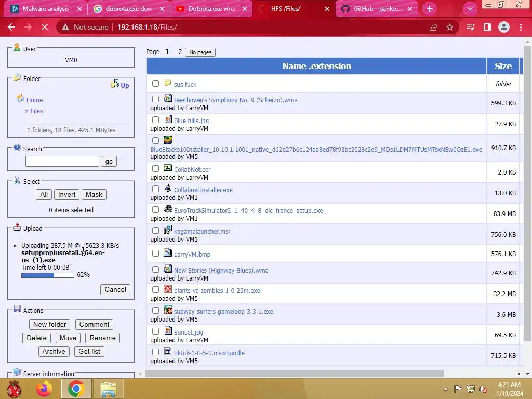Open Chrome three-dot menu

(x=521, y=27)
